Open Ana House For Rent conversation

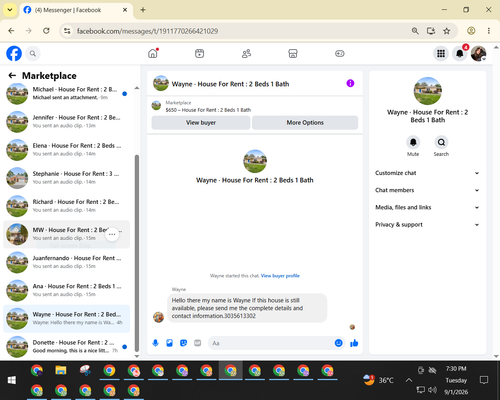click(67, 290)
